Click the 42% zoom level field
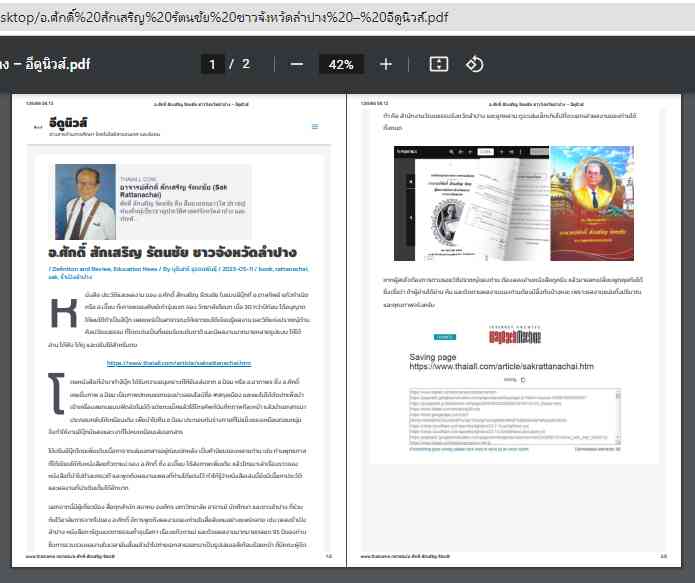Image resolution: width=695 pixels, height=583 pixels. [x=341, y=64]
